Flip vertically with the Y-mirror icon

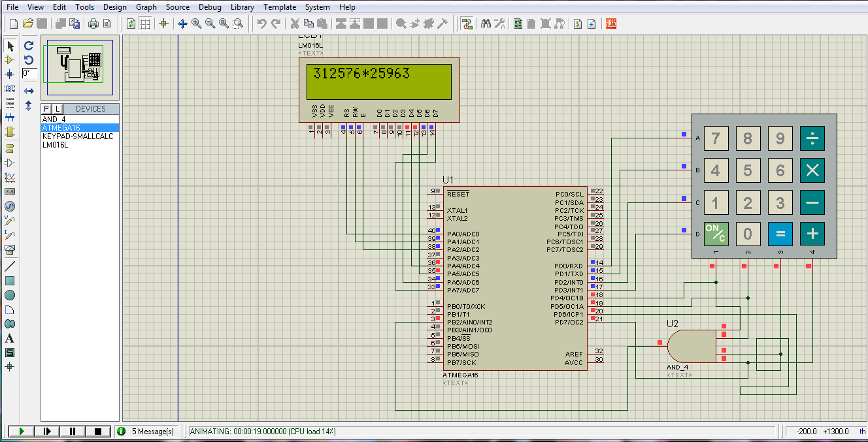(29, 105)
